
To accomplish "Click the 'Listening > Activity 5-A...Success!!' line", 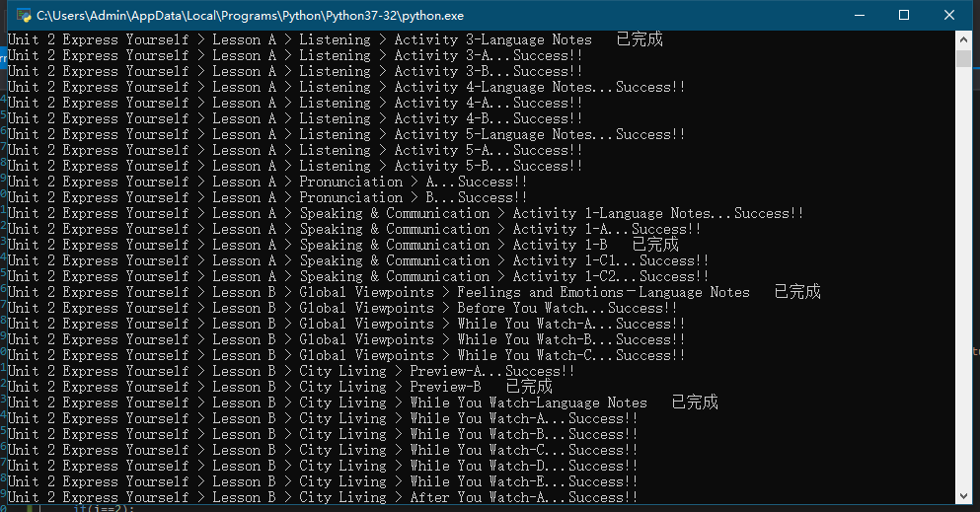I will [x=295, y=151].
